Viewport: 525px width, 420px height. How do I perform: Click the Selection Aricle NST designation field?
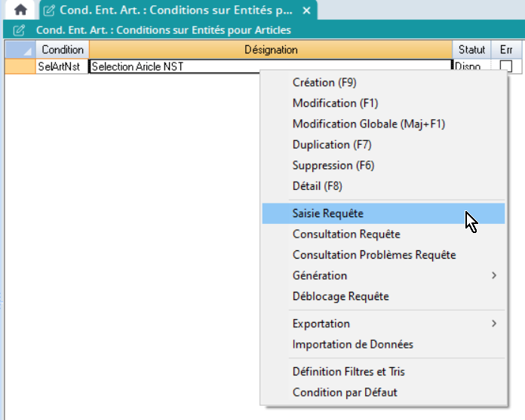pos(173,66)
